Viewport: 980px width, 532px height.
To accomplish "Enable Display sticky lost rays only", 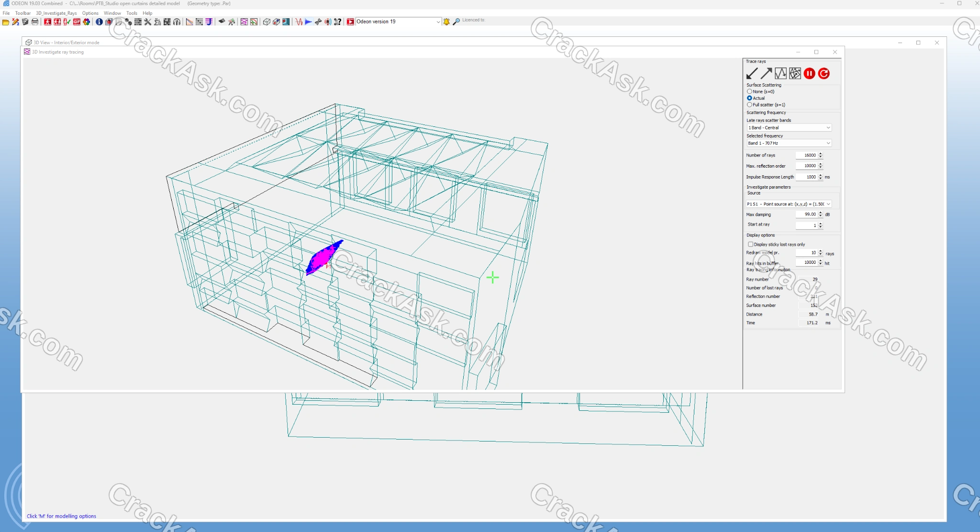I will pyautogui.click(x=751, y=244).
